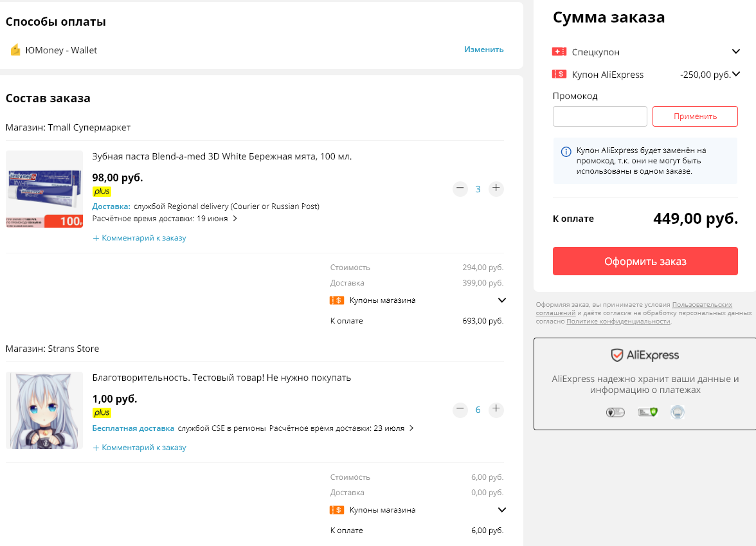
Task: Click the ЮMoney wallet icon
Action: click(x=15, y=50)
